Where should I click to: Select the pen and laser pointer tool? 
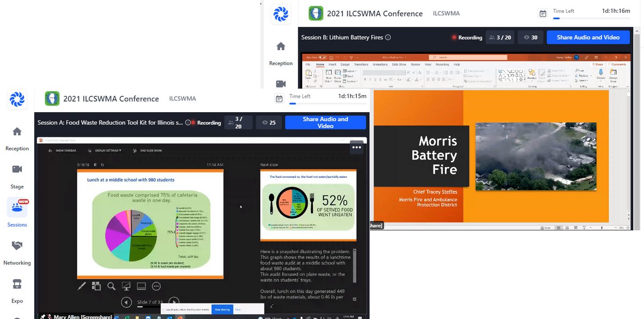pos(82,286)
